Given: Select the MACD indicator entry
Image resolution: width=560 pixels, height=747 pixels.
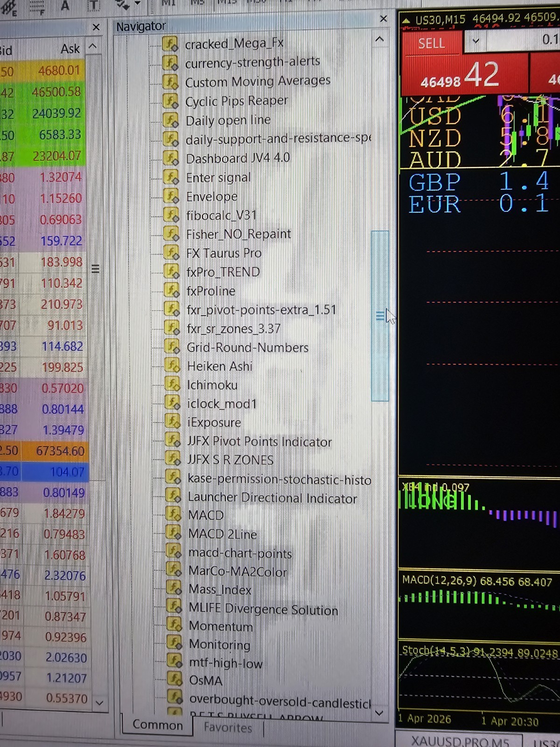Looking at the screenshot, I should click(x=206, y=515).
